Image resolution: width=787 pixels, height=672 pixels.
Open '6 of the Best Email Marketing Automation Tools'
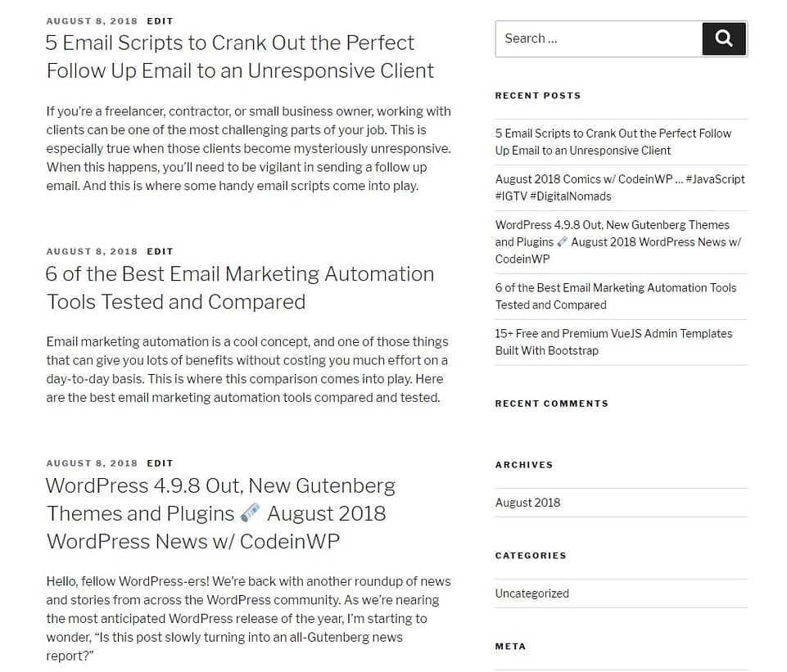[240, 287]
